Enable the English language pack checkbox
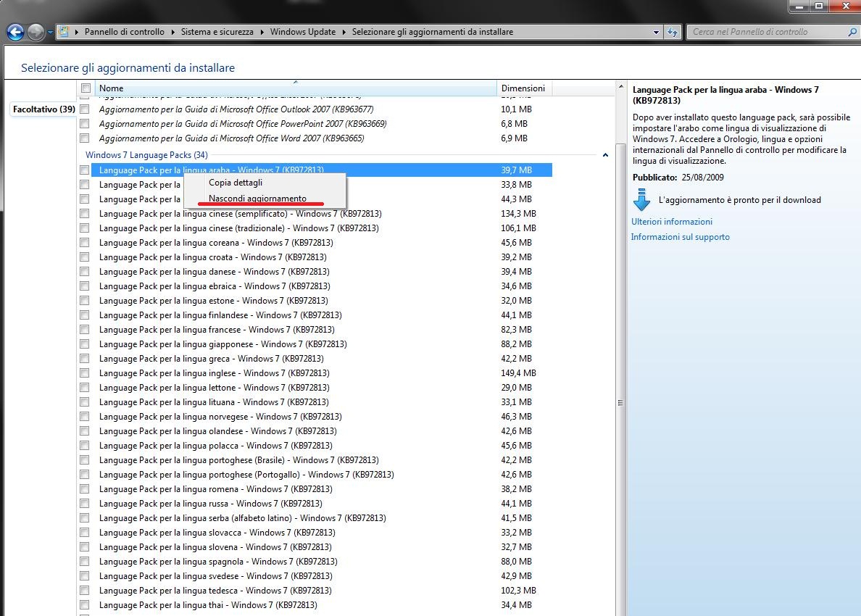861x616 pixels. pos(85,373)
